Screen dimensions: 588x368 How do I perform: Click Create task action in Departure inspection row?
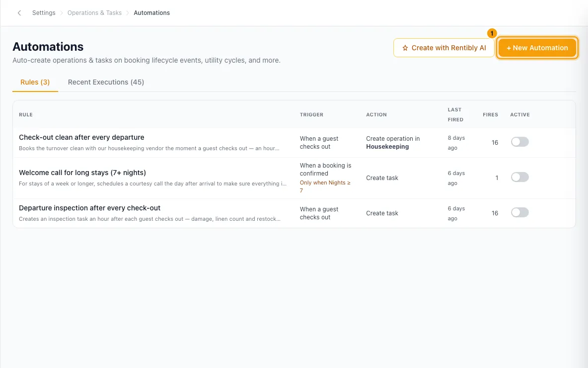pyautogui.click(x=382, y=213)
